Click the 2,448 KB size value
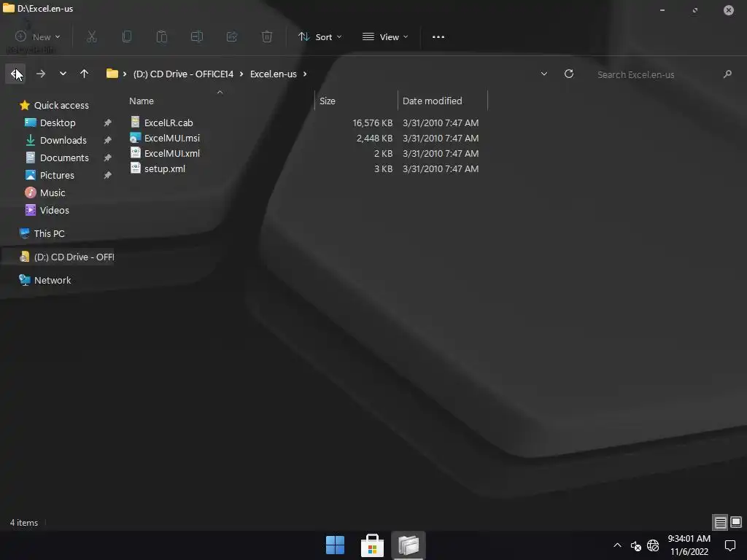 374,138
